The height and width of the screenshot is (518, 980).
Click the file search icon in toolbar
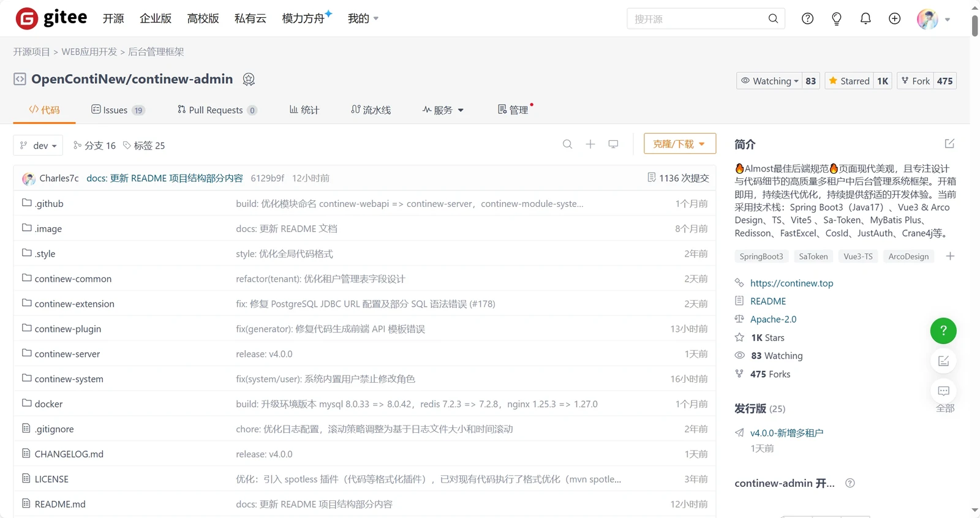pyautogui.click(x=567, y=145)
